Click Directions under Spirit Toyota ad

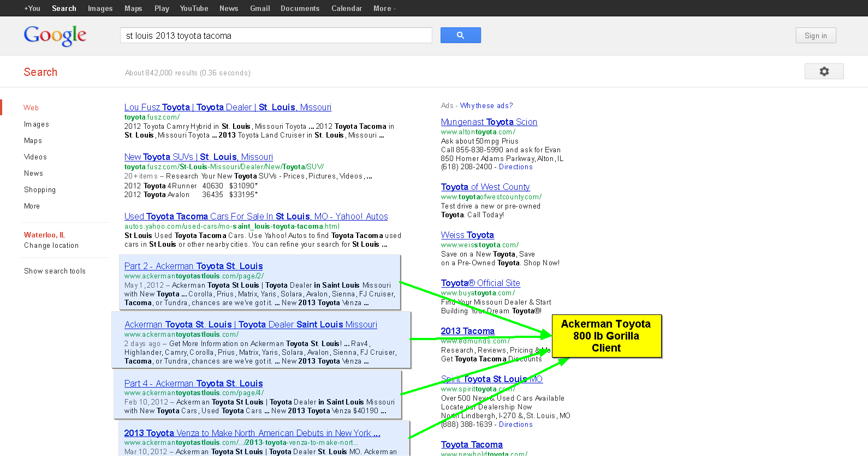515,424
